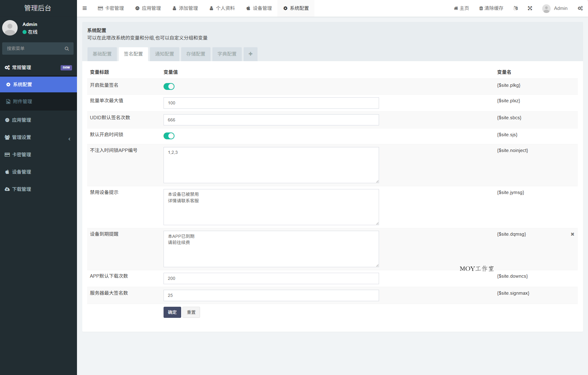Click the UDID默认签名次数 input field
The height and width of the screenshot is (375, 588).
[x=271, y=120]
